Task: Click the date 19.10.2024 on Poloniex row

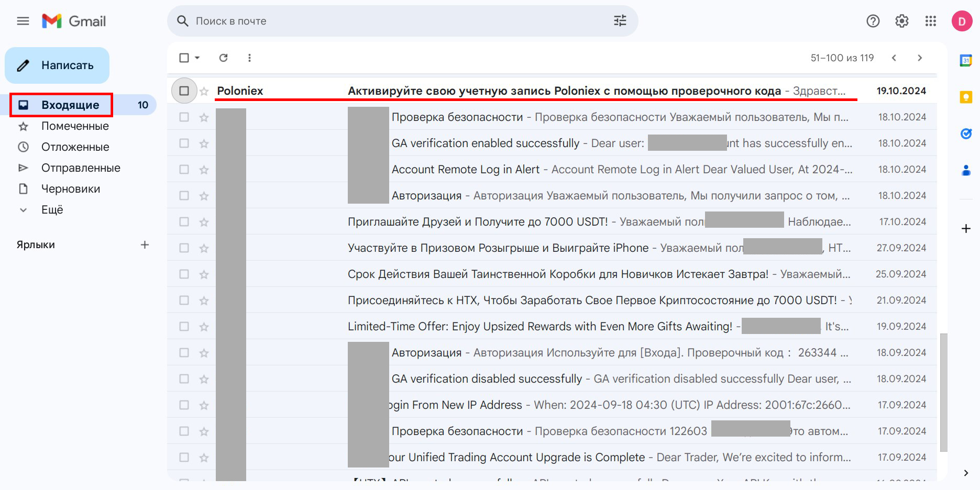Action: point(901,91)
